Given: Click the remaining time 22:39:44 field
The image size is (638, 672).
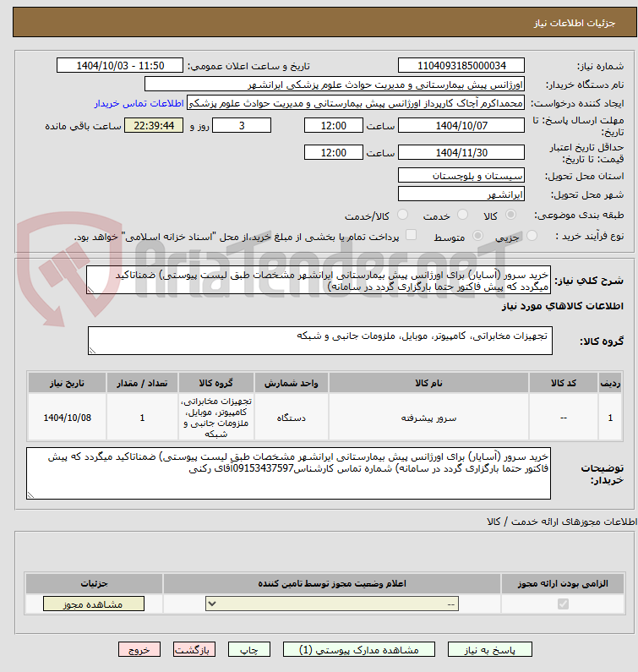Looking at the screenshot, I should (x=154, y=126).
